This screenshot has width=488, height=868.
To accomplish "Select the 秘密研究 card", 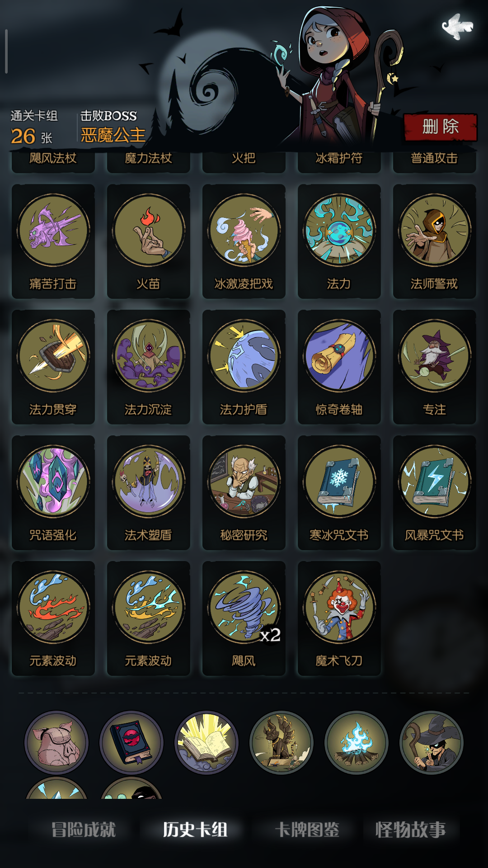I will pyautogui.click(x=244, y=492).
